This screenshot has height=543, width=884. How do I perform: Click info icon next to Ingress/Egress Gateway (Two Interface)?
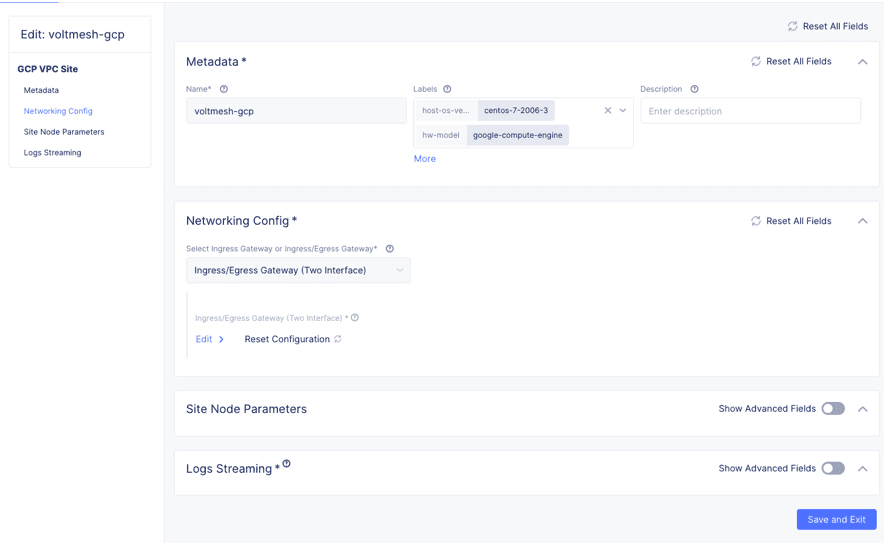coord(355,318)
